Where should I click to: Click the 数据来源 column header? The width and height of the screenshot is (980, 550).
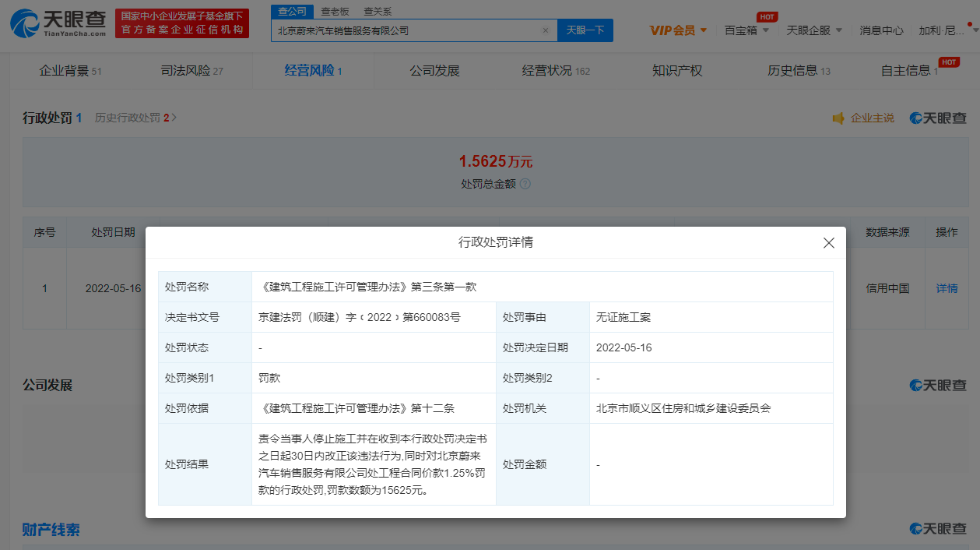coord(887,232)
